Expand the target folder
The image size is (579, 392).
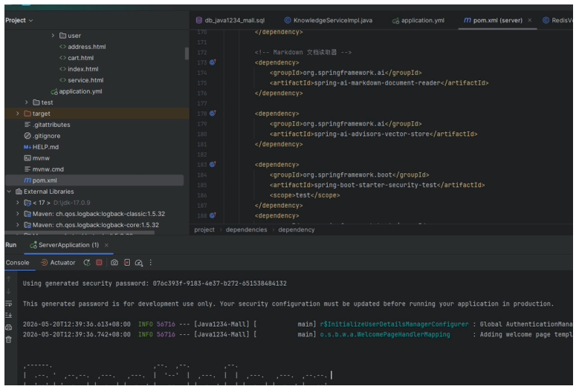pos(17,113)
